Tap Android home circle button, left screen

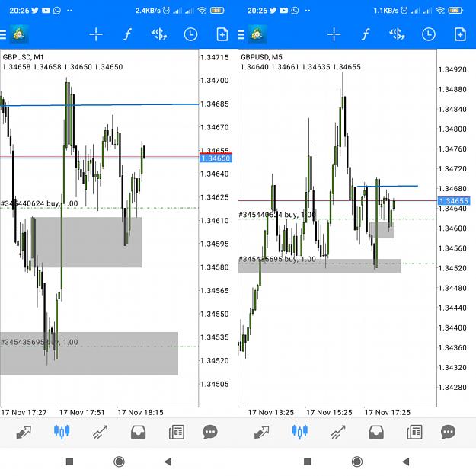(x=119, y=462)
